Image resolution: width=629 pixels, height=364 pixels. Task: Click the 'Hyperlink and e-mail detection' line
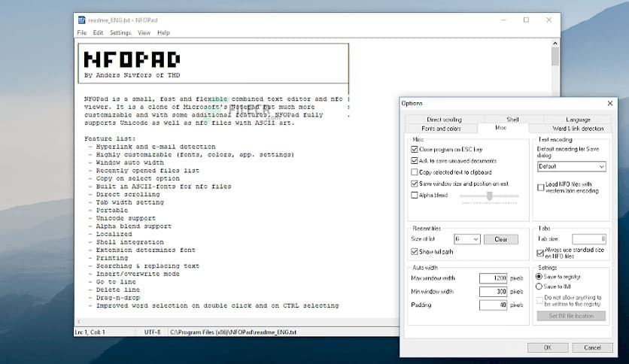pos(156,147)
